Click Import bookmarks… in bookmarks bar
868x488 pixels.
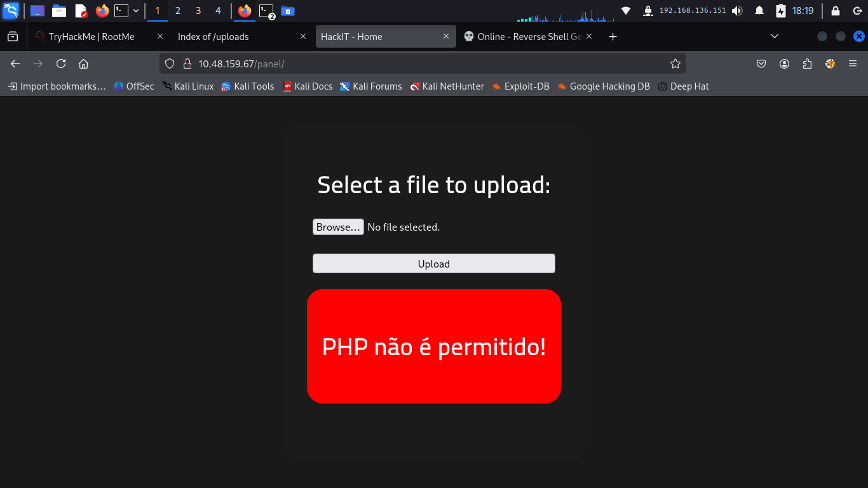coord(57,86)
